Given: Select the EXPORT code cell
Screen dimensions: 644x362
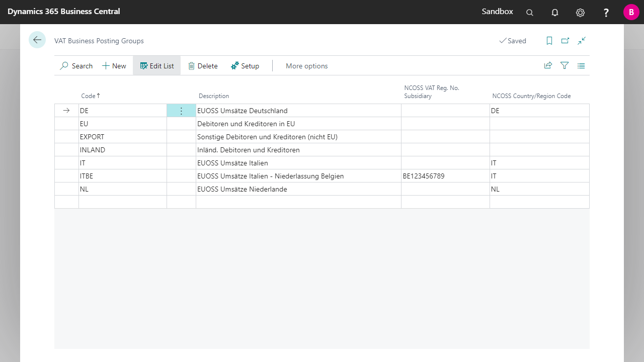Looking at the screenshot, I should pyautogui.click(x=123, y=137).
